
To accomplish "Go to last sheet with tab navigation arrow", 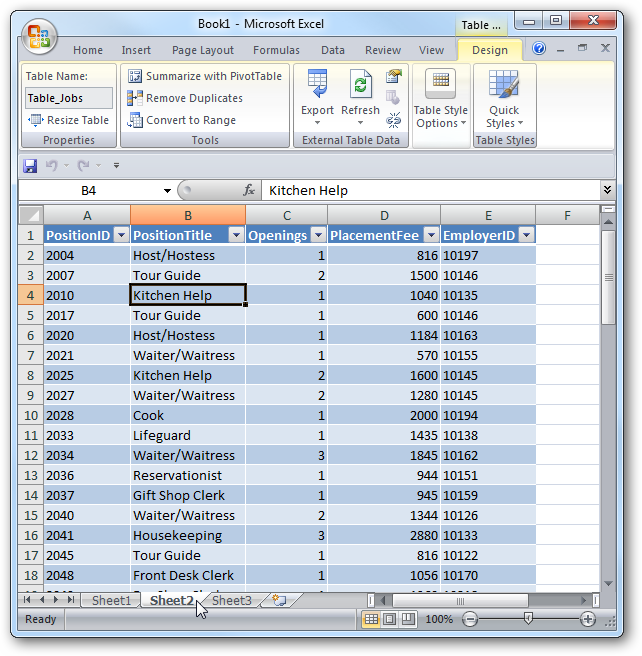I will click(x=71, y=600).
